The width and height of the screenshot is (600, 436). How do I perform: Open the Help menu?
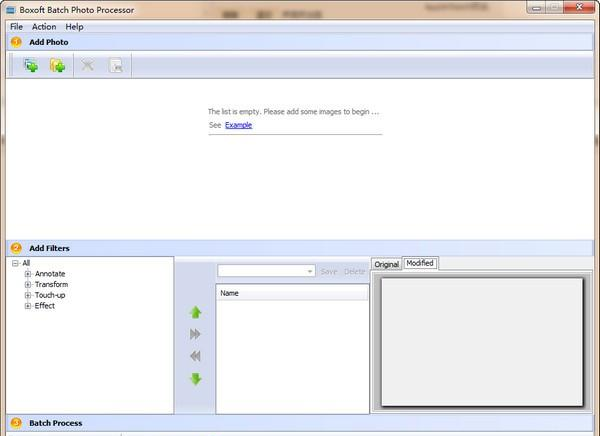tap(74, 27)
